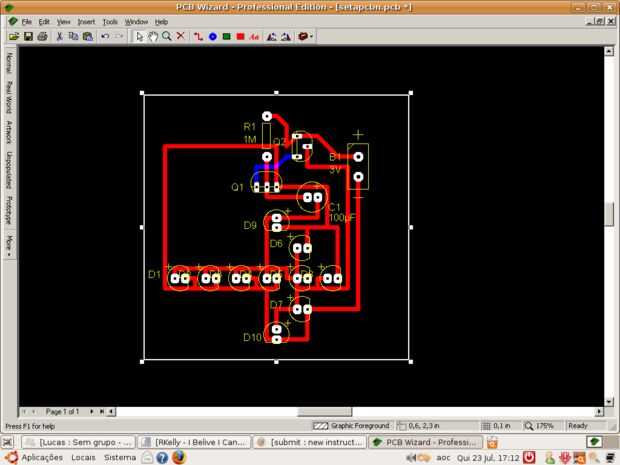Click the Q1 transistor label
Image resolution: width=620 pixels, height=465 pixels.
click(x=237, y=187)
